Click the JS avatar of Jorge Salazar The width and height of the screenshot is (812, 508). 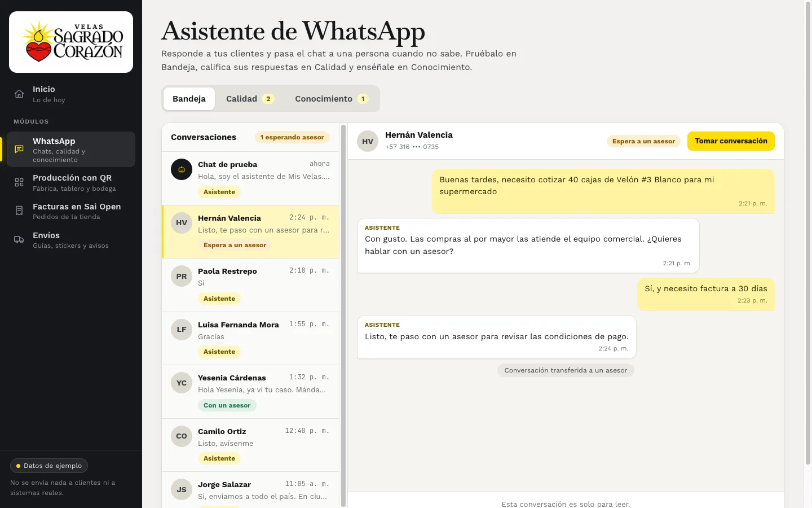tap(182, 489)
